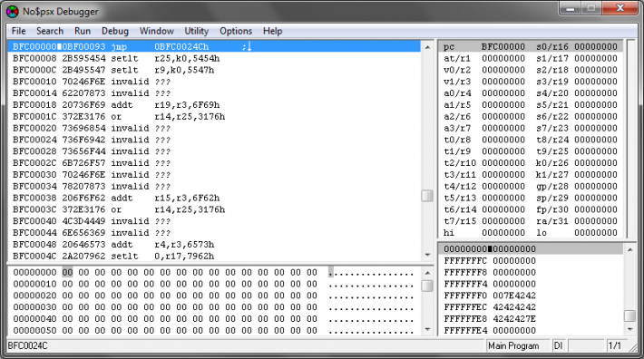644x359 pixels.
Task: Click the No$psx app icon in title bar
Action: [13, 12]
